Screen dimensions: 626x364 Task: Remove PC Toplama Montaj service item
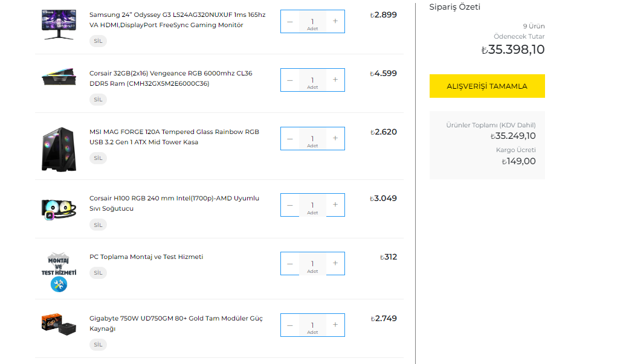click(x=98, y=272)
